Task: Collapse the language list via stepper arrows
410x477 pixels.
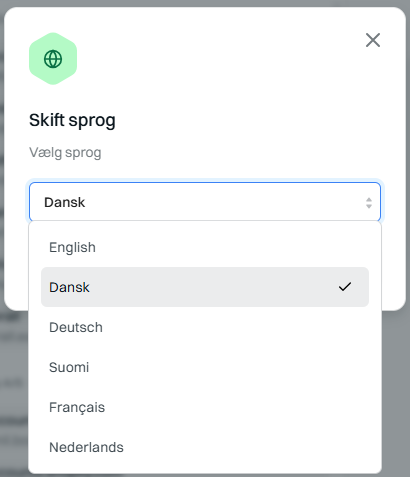Action: 369,203
